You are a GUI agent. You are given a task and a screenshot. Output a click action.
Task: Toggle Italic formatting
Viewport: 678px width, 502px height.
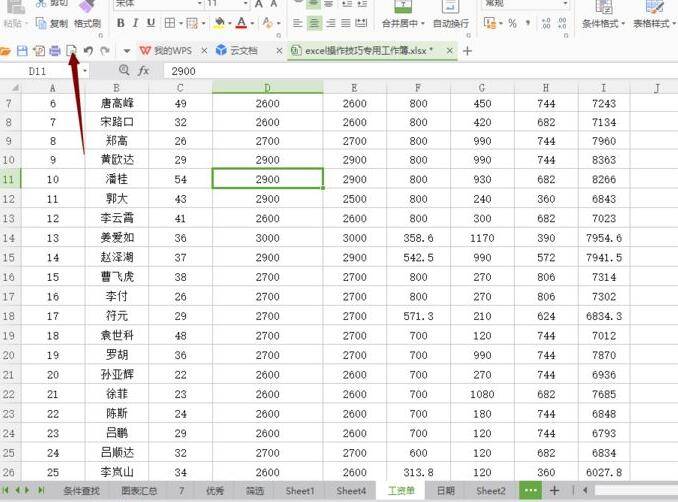tap(136, 23)
